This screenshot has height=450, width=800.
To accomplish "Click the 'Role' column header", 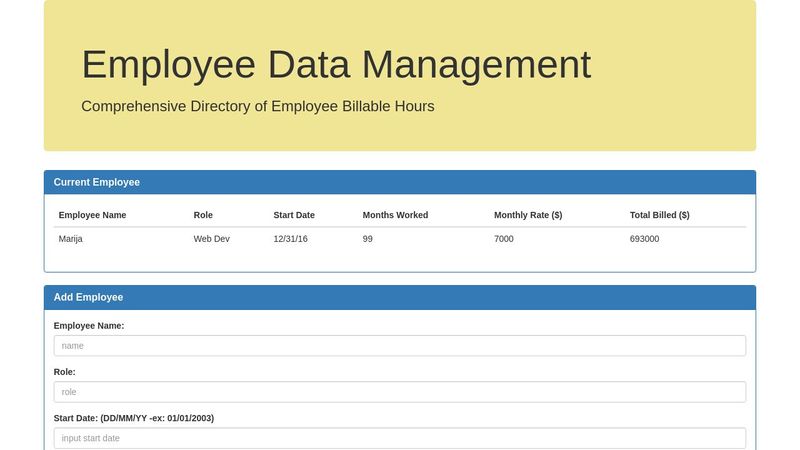I will click(203, 215).
